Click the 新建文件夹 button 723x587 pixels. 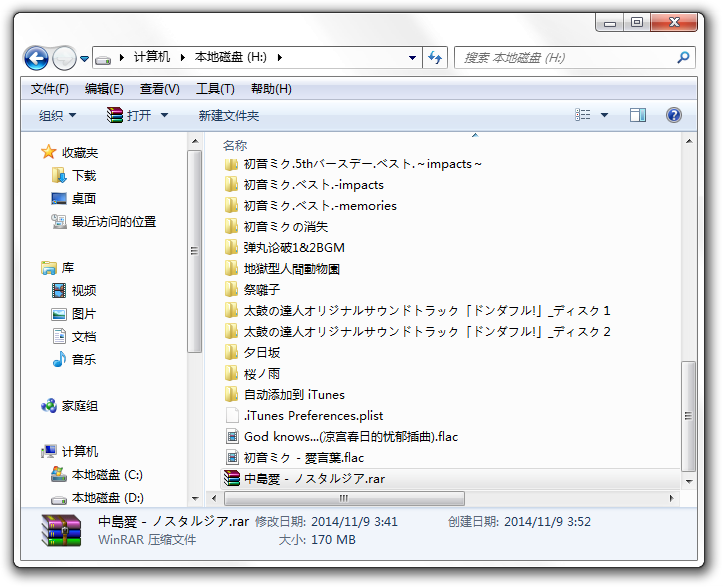pos(228,116)
